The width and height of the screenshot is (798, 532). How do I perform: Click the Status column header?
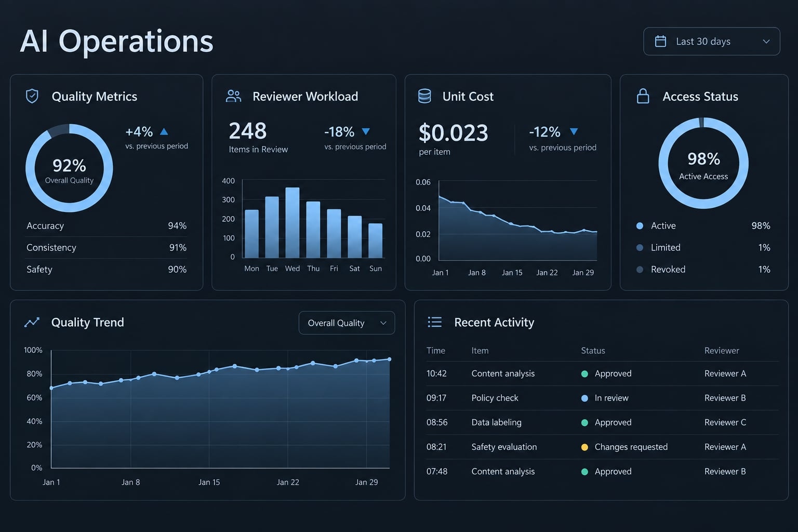593,351
